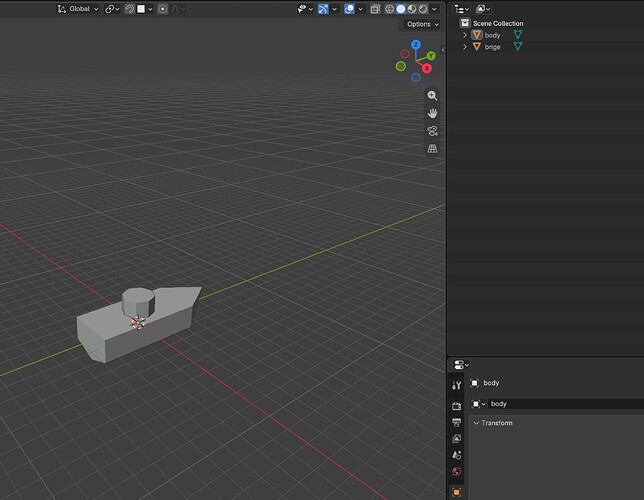Click the negative Y circle on gizmo
The height and width of the screenshot is (500, 644).
401,66
